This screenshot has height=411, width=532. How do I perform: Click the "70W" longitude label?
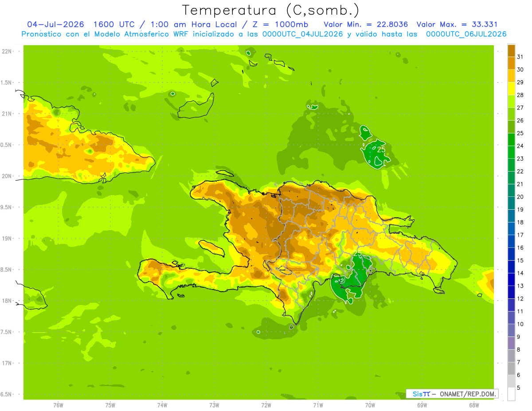point(370,405)
